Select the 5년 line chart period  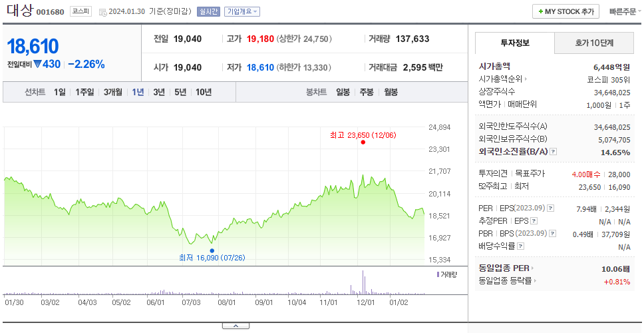tap(180, 92)
